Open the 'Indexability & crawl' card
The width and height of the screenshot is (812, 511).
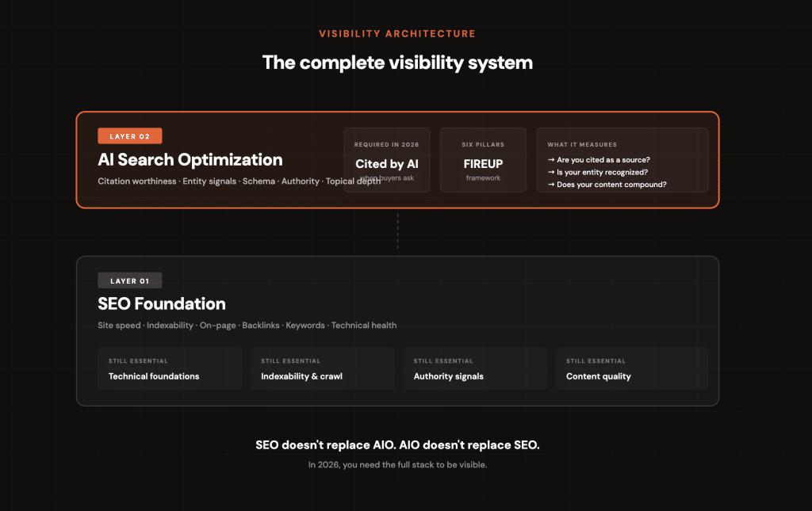click(x=323, y=368)
